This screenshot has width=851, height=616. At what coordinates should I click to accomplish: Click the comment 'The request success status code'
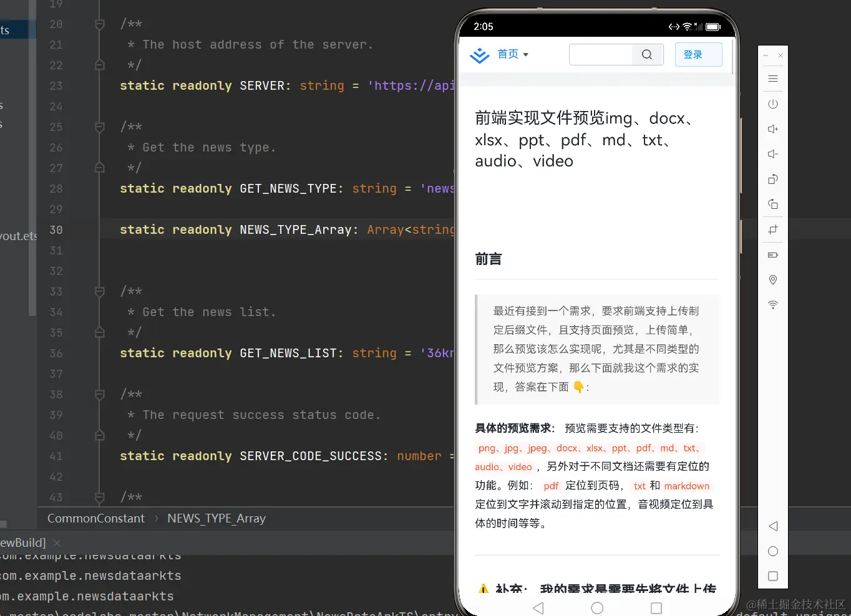point(261,415)
